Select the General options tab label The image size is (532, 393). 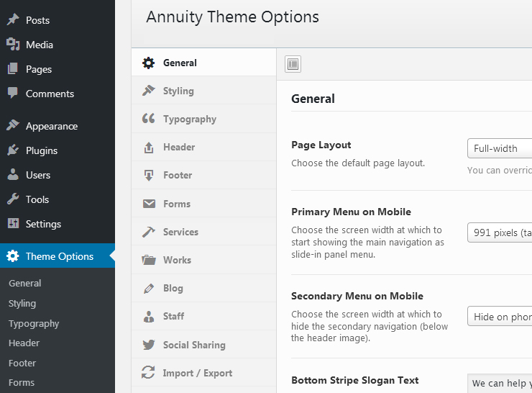click(180, 63)
